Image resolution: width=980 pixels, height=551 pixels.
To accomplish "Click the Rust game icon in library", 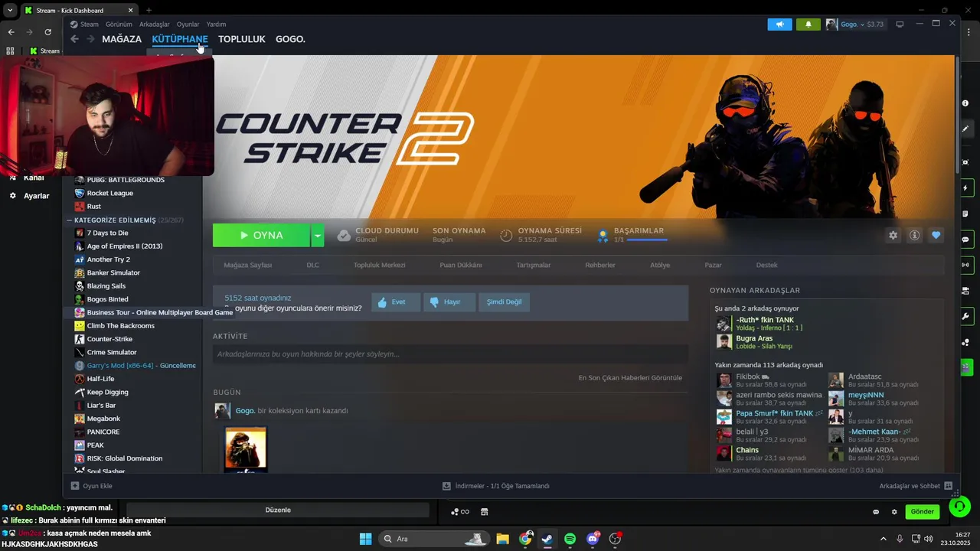I will pos(80,206).
